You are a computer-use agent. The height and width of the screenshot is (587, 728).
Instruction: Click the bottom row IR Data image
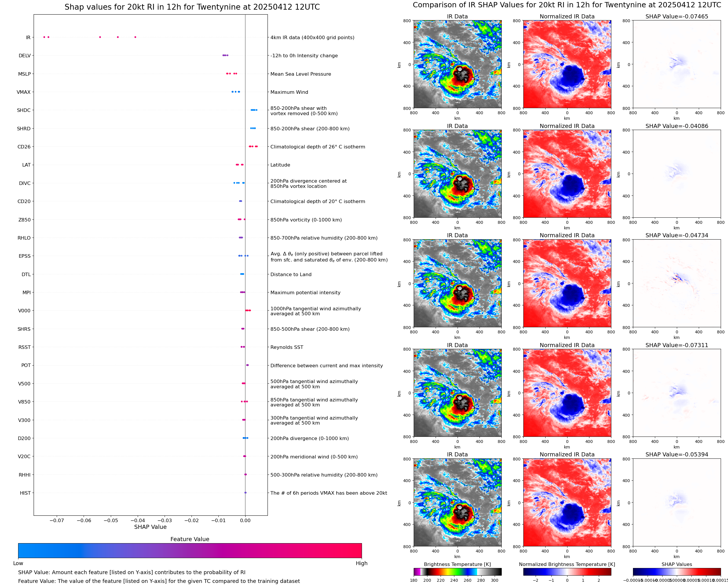pos(457,503)
